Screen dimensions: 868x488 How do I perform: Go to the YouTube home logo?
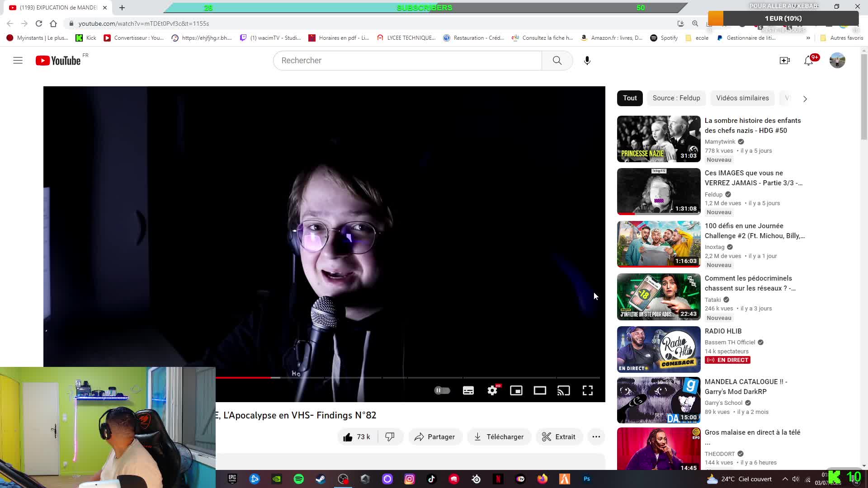58,61
